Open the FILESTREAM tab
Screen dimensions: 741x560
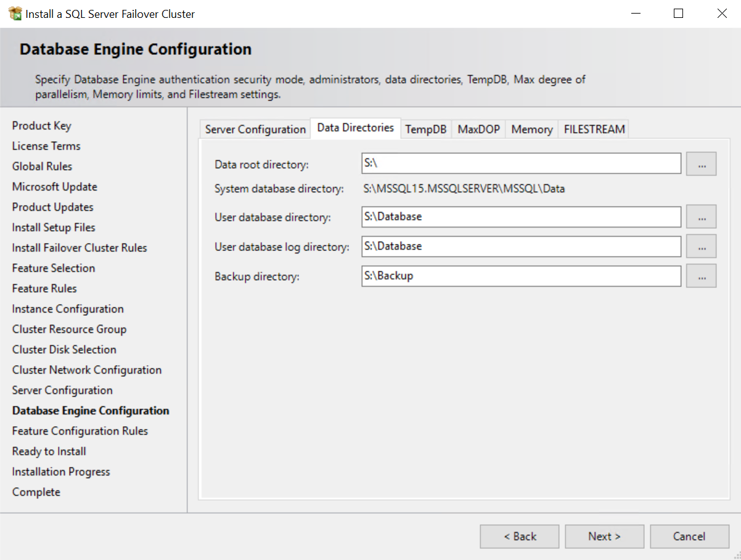click(x=593, y=129)
